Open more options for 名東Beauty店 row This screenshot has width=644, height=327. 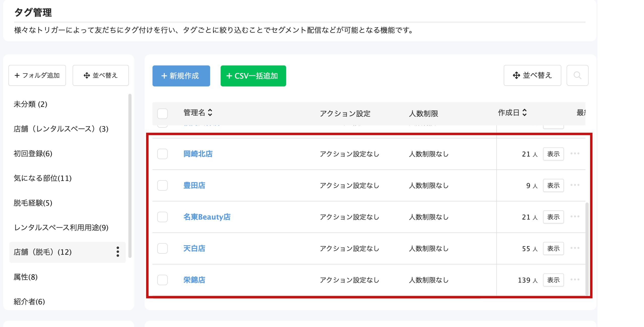pos(575,216)
